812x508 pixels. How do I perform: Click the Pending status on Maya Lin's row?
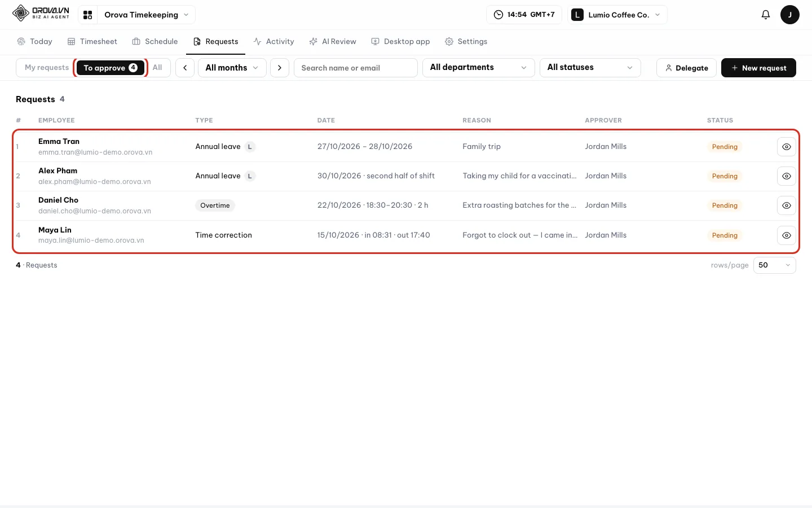pos(725,235)
